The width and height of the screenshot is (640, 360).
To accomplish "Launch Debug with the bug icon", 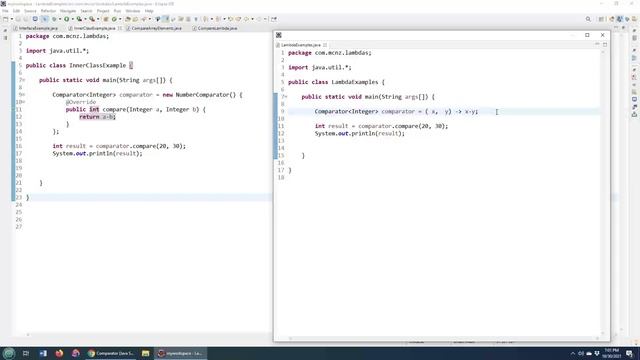I will click(54, 19).
